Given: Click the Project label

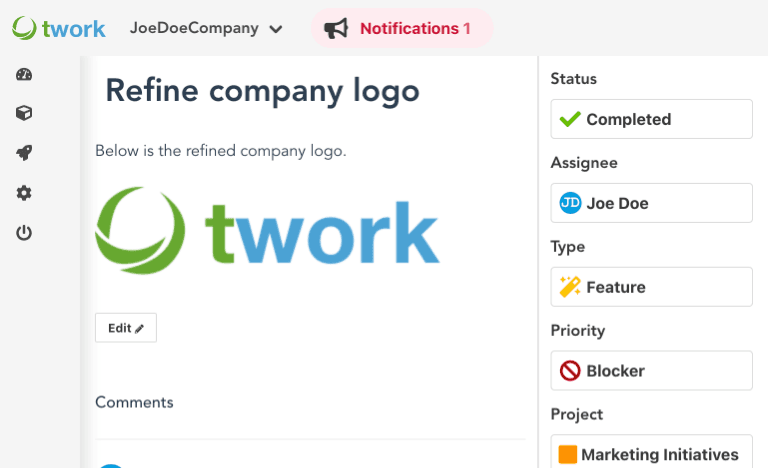Looking at the screenshot, I should point(577,414).
